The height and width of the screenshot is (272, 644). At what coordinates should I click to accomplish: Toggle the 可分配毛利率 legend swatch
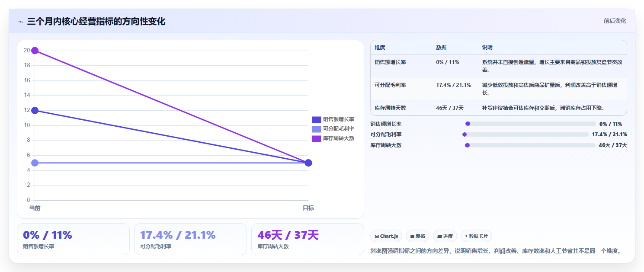316,129
